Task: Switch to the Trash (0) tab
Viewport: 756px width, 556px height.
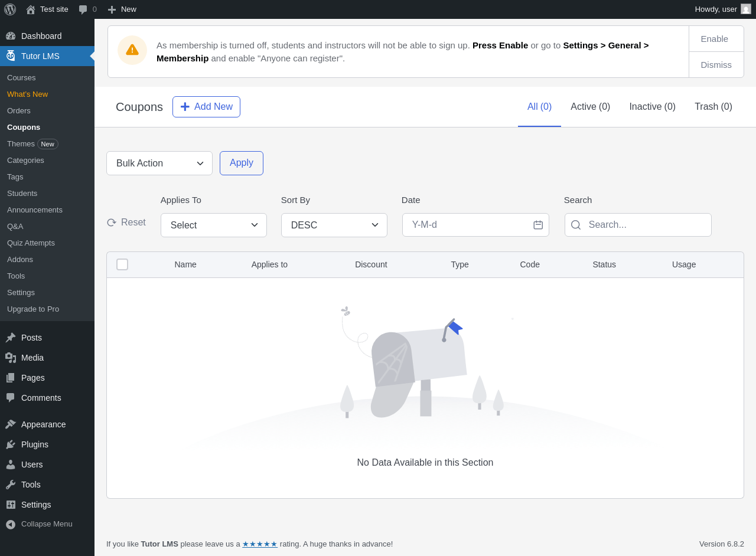Action: coord(713,107)
